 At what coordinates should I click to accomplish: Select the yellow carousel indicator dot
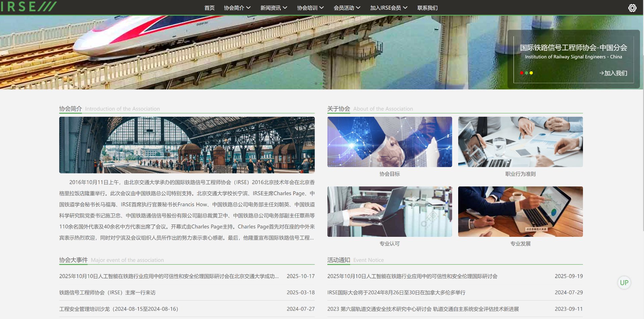[531, 73]
